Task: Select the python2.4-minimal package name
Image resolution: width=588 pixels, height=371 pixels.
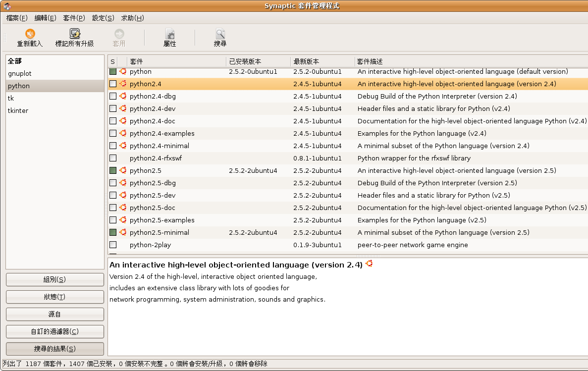Action: [x=160, y=146]
